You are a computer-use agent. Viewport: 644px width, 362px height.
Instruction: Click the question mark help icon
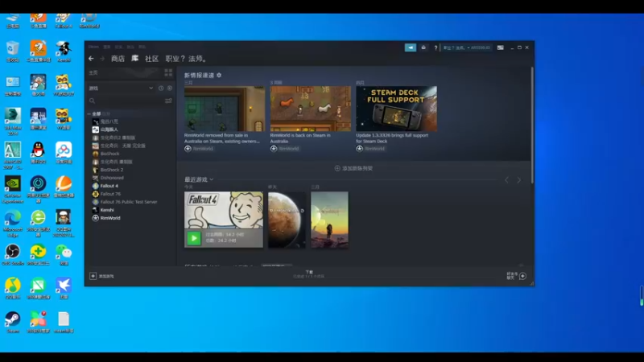click(x=436, y=47)
